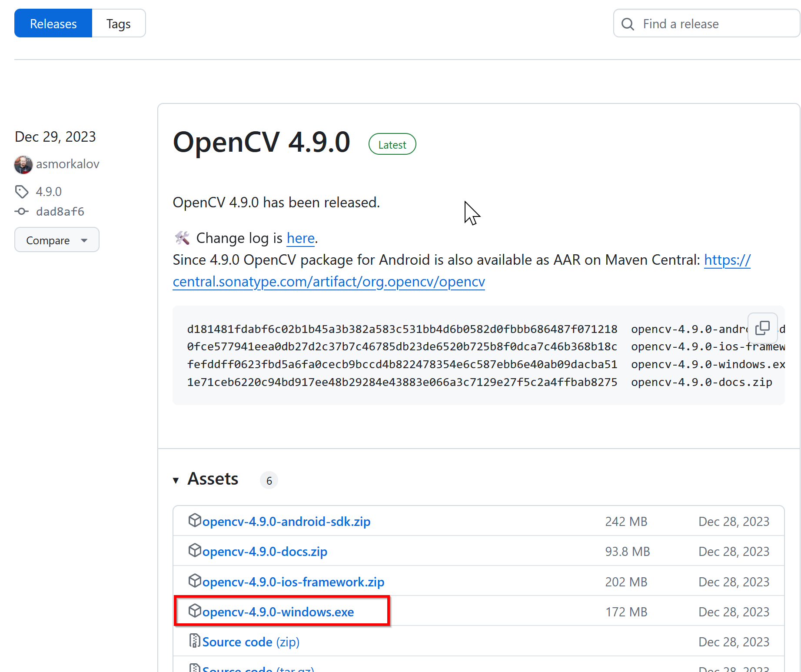The width and height of the screenshot is (801, 672).
Task: Click the Find a release search field
Action: pyautogui.click(x=707, y=23)
